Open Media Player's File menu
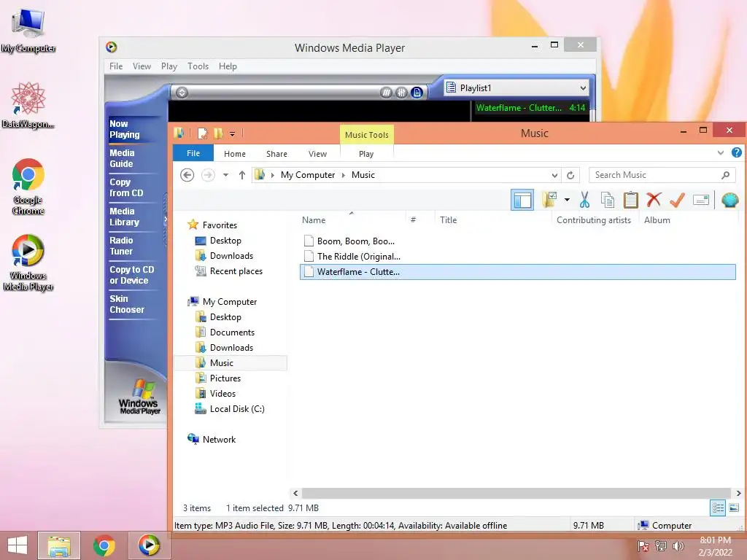 pyautogui.click(x=116, y=66)
